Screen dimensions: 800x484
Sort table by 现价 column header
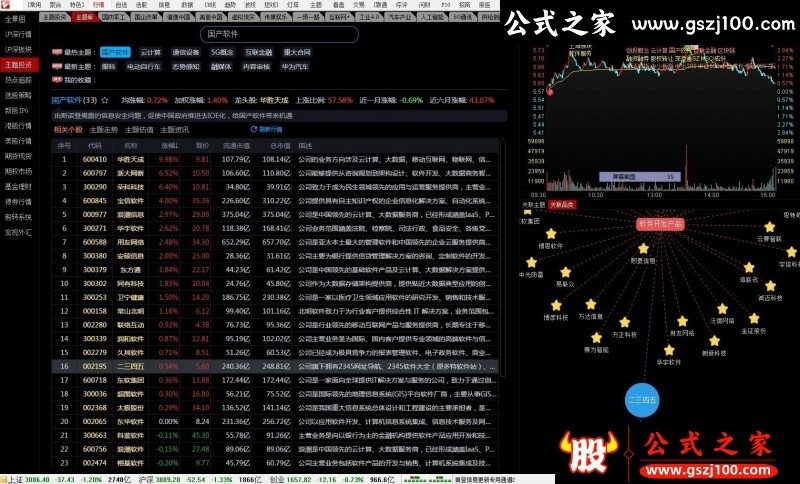click(x=202, y=146)
